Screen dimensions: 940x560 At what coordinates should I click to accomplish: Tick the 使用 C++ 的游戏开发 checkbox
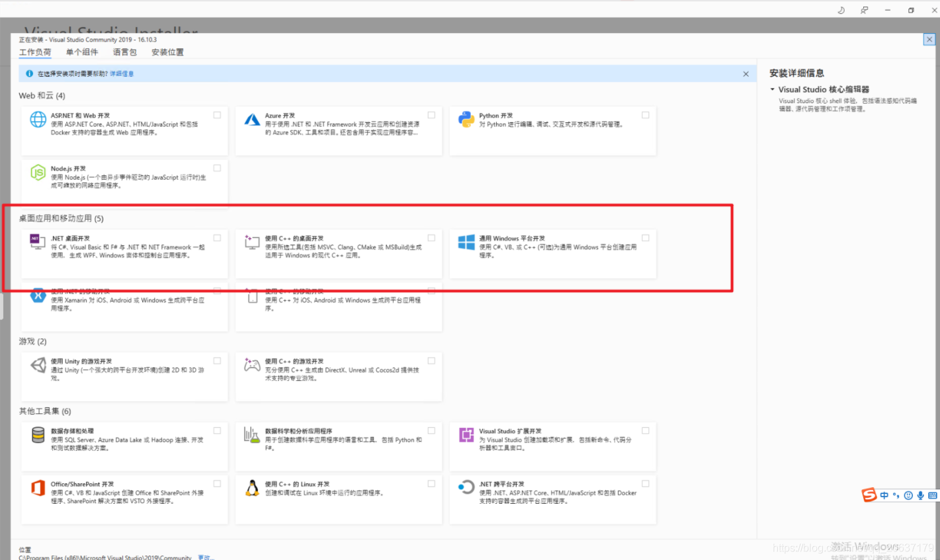(x=431, y=361)
